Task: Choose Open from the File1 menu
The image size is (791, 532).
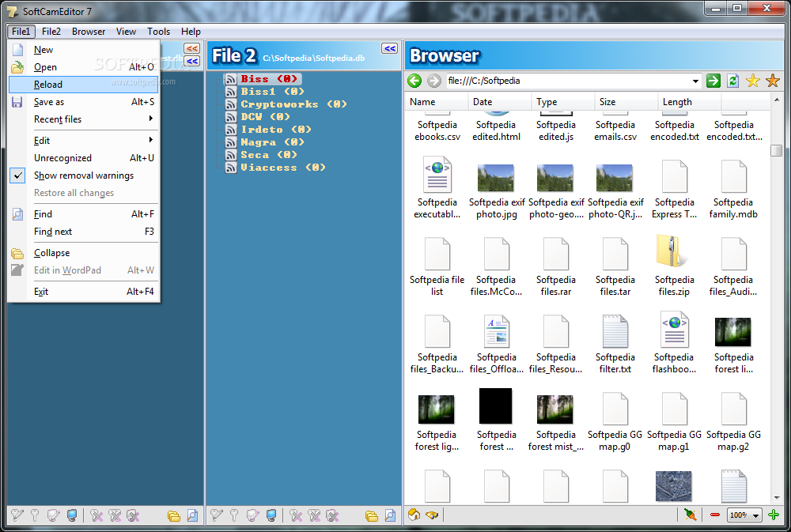Action: click(x=84, y=67)
